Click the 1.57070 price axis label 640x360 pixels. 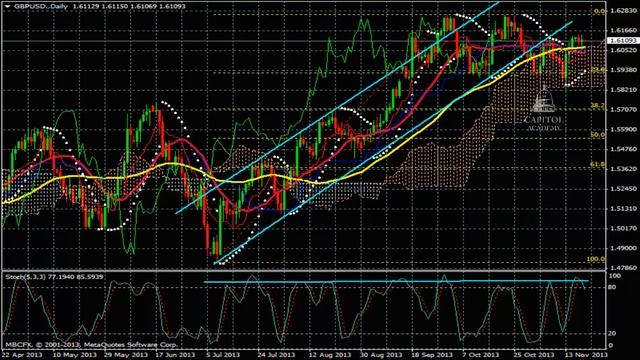(x=623, y=109)
